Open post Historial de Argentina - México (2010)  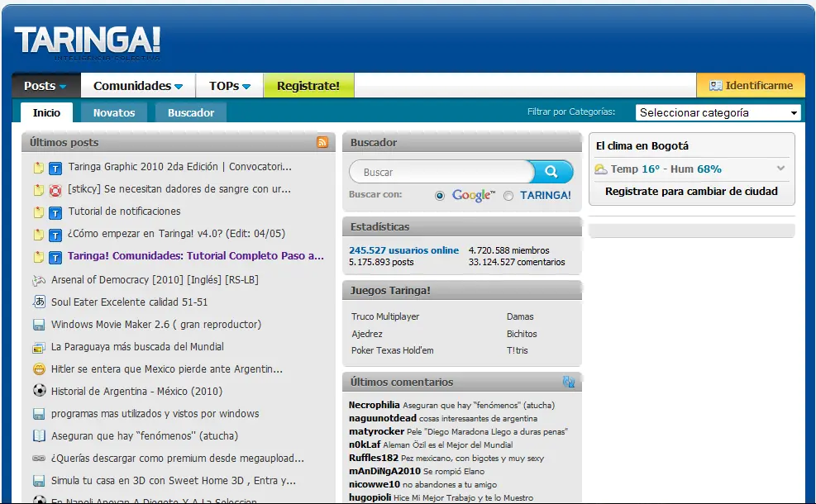pos(137,391)
